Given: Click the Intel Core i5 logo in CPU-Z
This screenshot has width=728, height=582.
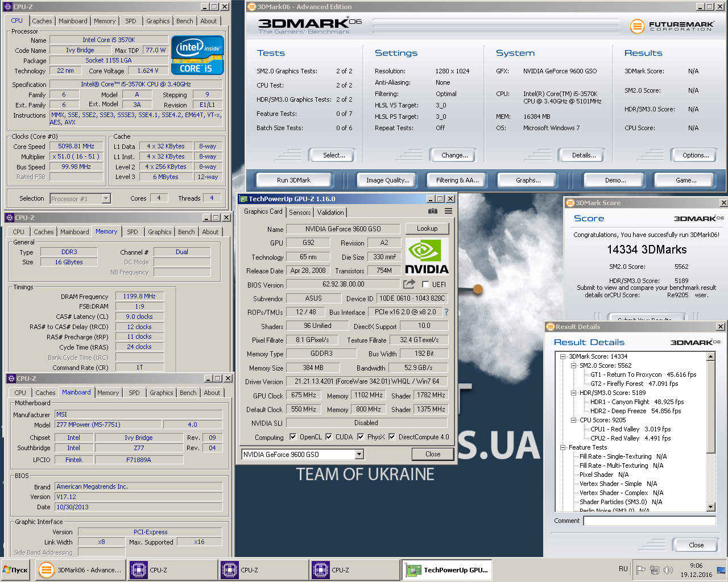Looking at the screenshot, I should click(197, 55).
